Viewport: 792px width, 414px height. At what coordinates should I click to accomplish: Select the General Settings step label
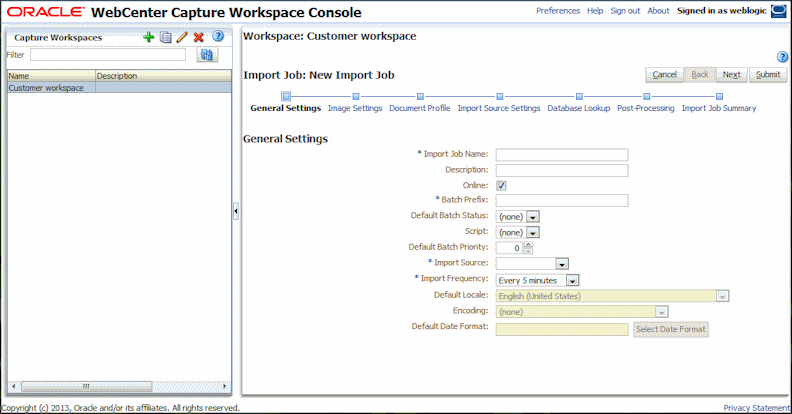click(x=286, y=108)
